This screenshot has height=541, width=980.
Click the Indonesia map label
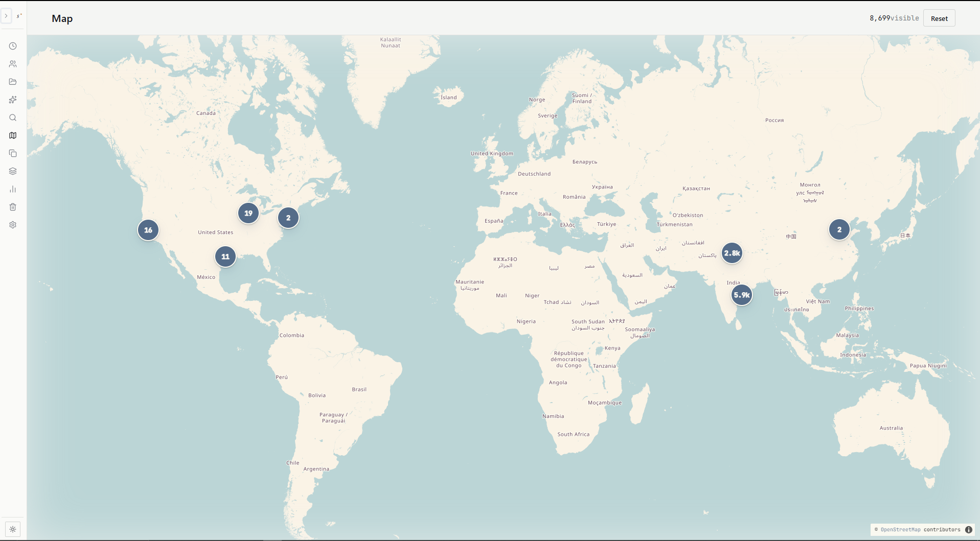pos(853,355)
